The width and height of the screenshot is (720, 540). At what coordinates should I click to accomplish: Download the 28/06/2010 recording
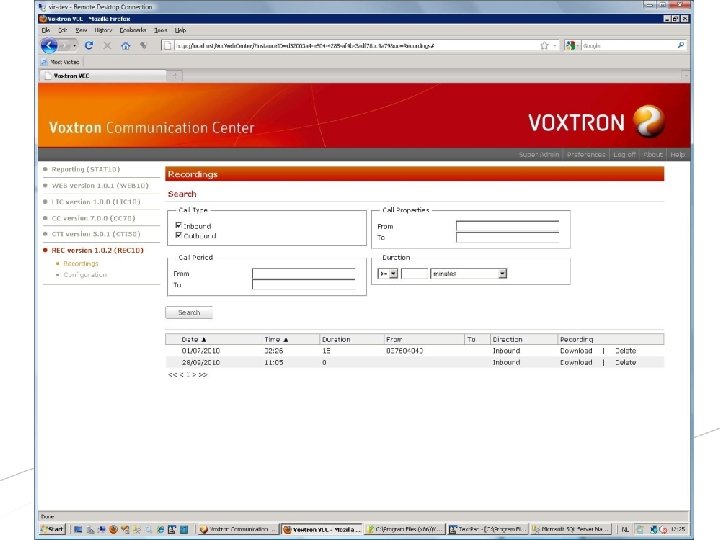pos(576,362)
